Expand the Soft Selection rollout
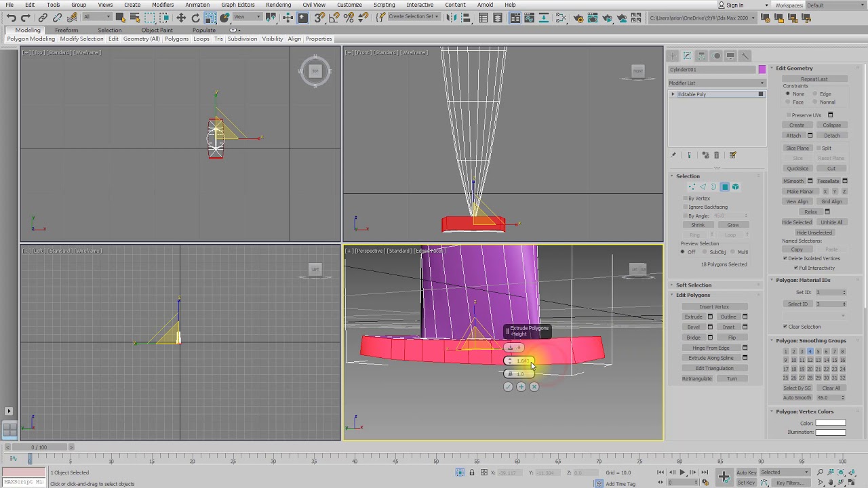The width and height of the screenshot is (868, 488). [x=694, y=285]
